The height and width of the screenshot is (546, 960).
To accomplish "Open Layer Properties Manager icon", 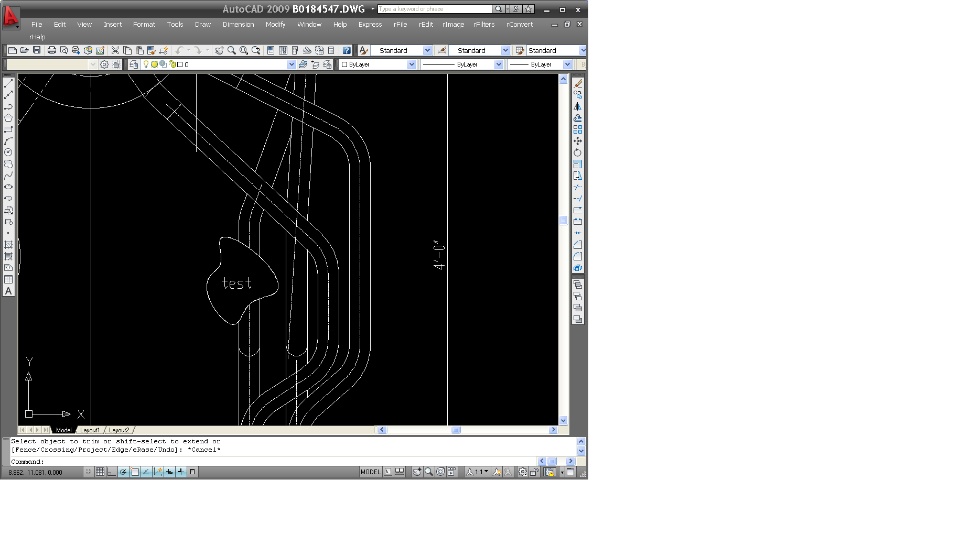I will pyautogui.click(x=134, y=64).
